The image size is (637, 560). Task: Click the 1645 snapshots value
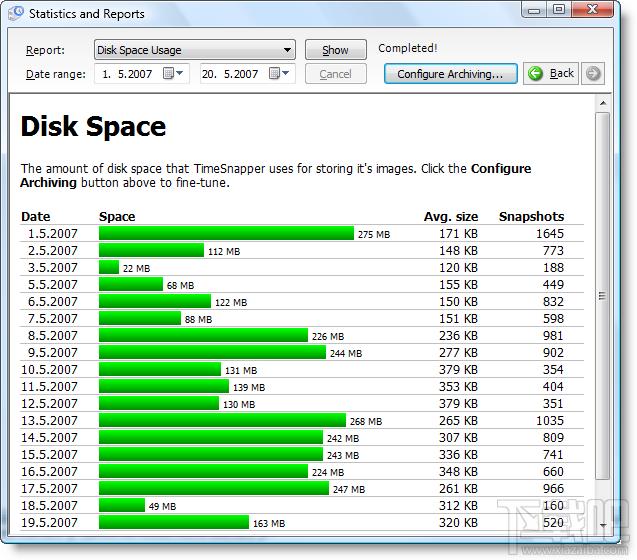tap(550, 234)
